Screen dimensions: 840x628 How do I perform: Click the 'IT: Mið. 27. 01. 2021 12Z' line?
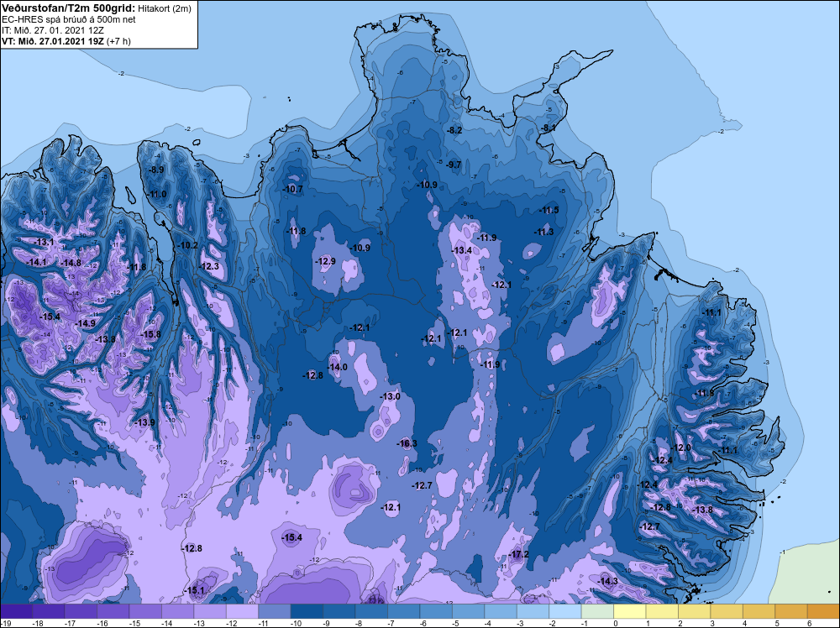52,30
